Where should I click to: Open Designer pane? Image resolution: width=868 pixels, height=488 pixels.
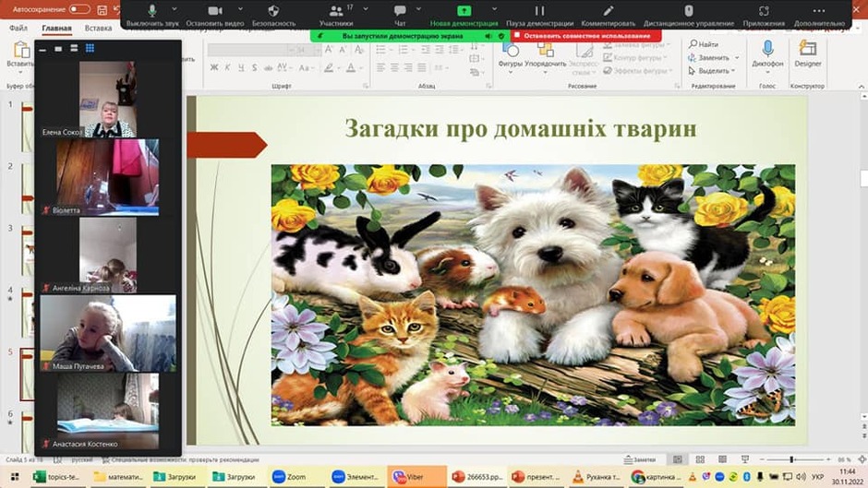(x=808, y=55)
